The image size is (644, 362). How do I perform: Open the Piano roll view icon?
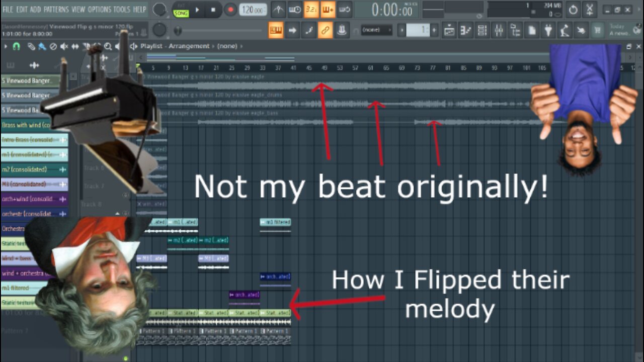466,30
